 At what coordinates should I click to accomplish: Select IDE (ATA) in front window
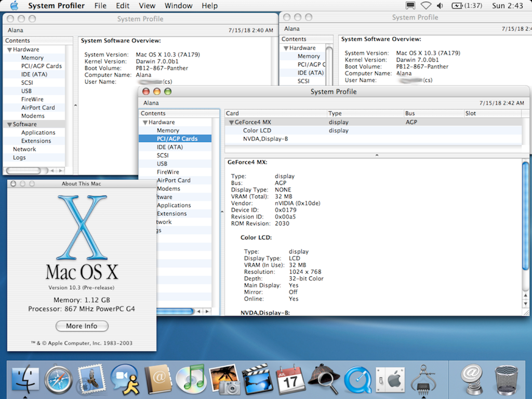(x=175, y=147)
